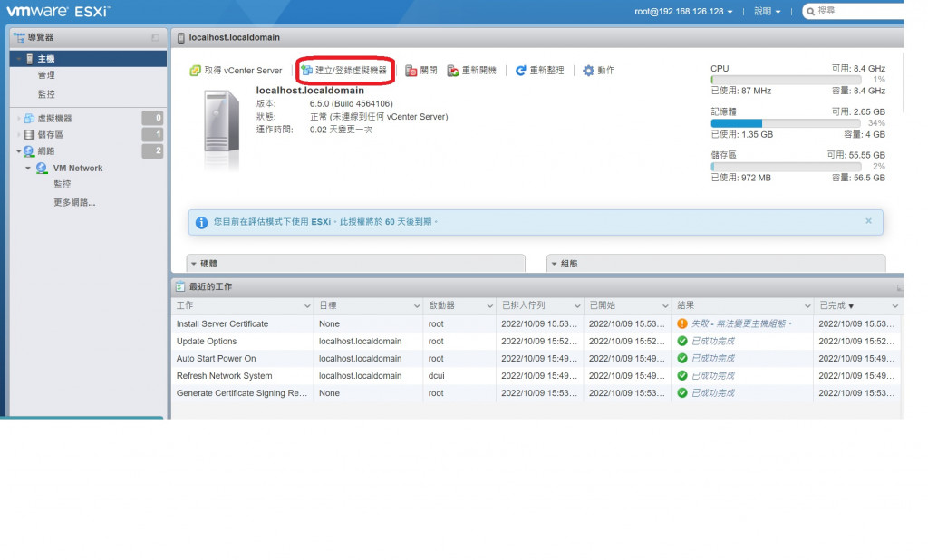Viewport: 928px width, 560px height.
Task: Click the network count badge 2
Action: tap(152, 151)
